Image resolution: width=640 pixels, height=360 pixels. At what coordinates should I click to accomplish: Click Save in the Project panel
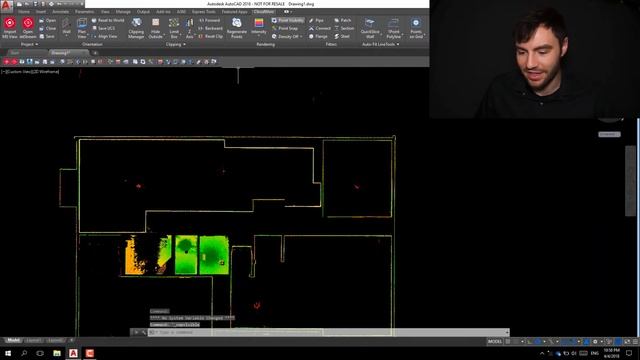click(x=47, y=36)
